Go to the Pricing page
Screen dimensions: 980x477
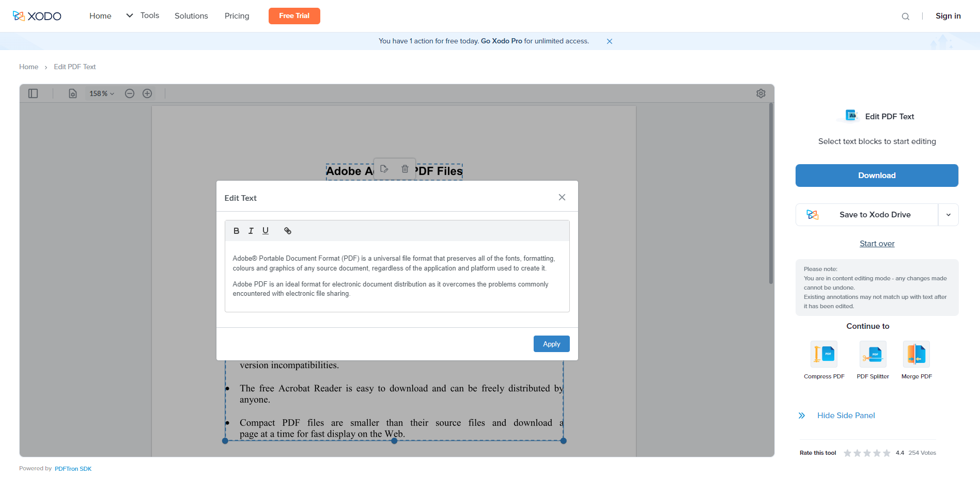(237, 16)
